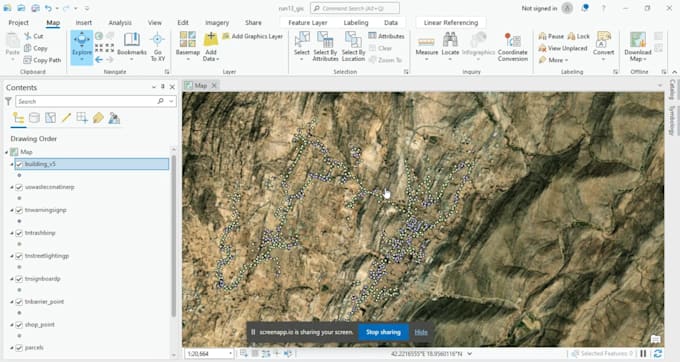Click Stop sharing button
680x362 pixels.
[383, 332]
